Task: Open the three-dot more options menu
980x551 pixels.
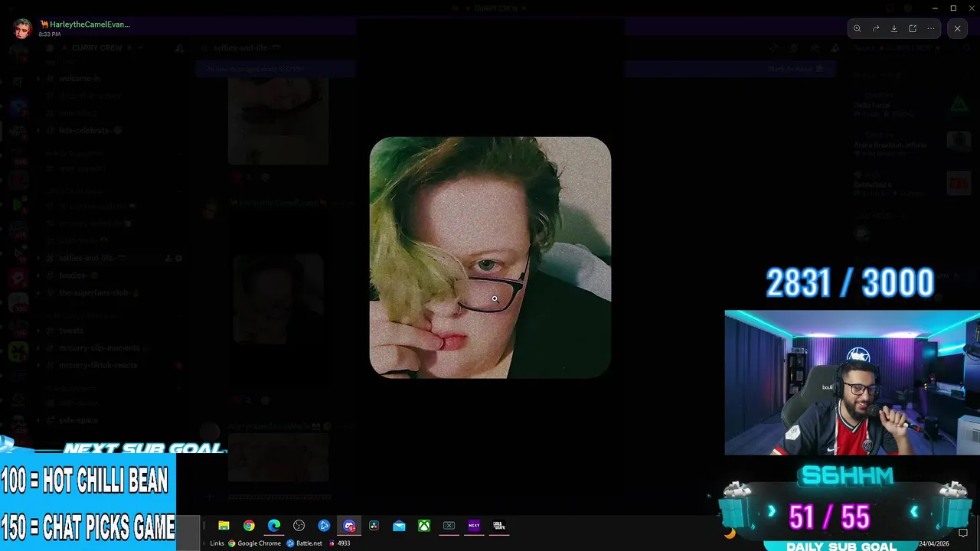Action: 931,28
